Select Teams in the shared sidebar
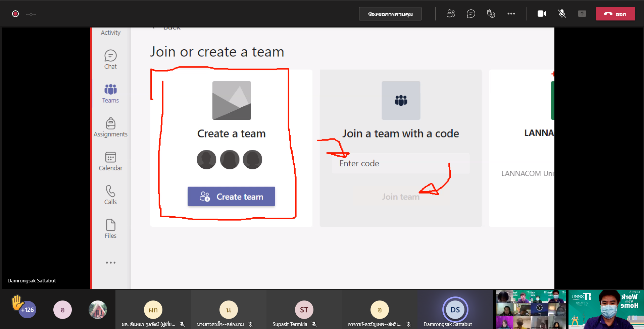This screenshot has height=329, width=644. click(x=110, y=94)
